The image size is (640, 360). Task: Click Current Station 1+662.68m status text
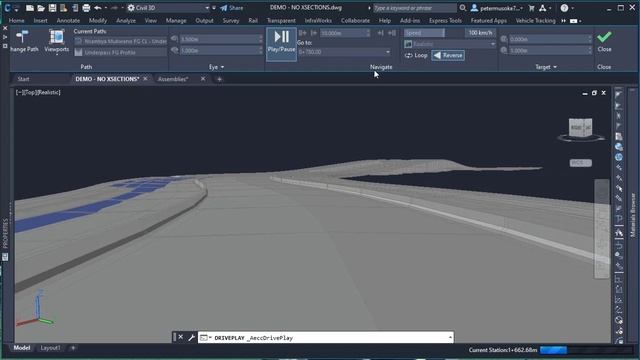pyautogui.click(x=502, y=350)
